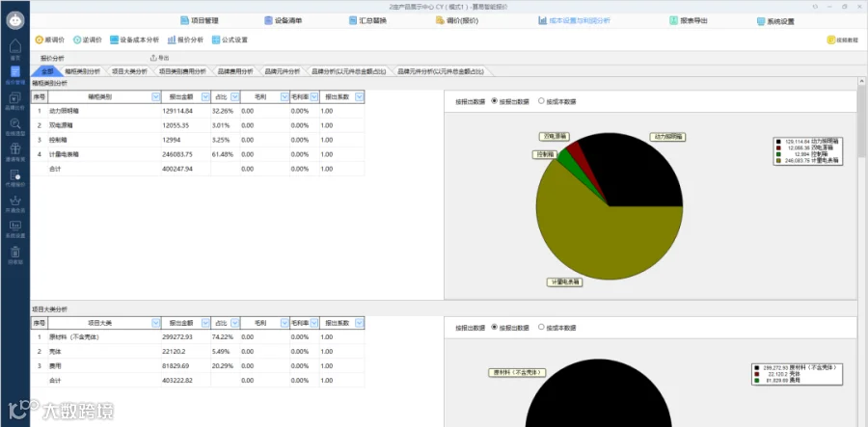Open 占比 filter in 项目大类 table
This screenshot has height=427, width=868.
tap(234, 323)
